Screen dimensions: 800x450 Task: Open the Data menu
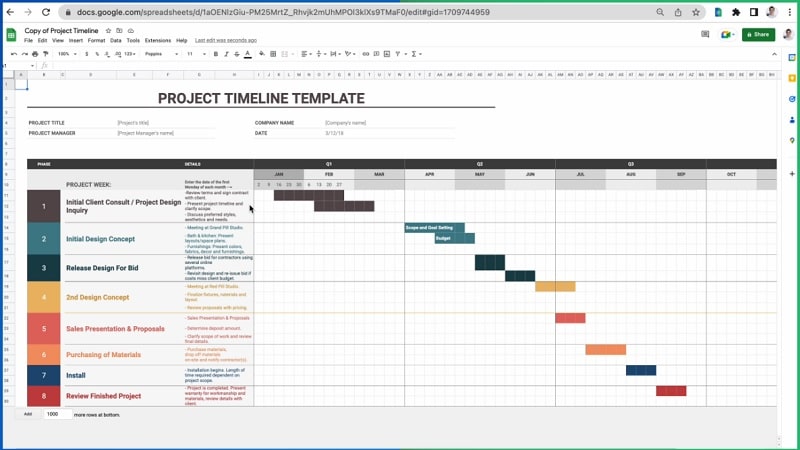tap(116, 40)
